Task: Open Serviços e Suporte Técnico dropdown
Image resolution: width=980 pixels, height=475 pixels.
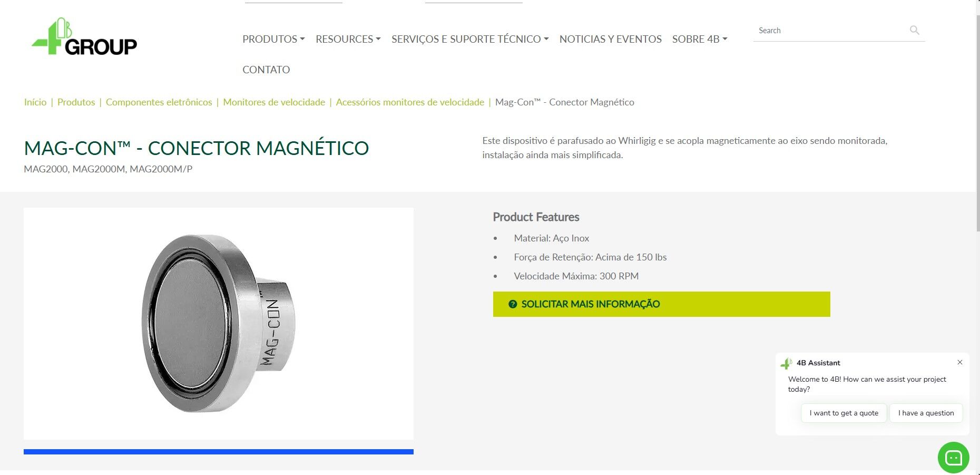Action: click(470, 39)
